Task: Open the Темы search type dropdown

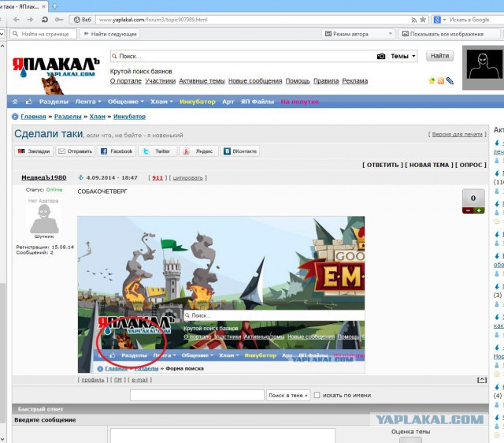Action: (402, 56)
